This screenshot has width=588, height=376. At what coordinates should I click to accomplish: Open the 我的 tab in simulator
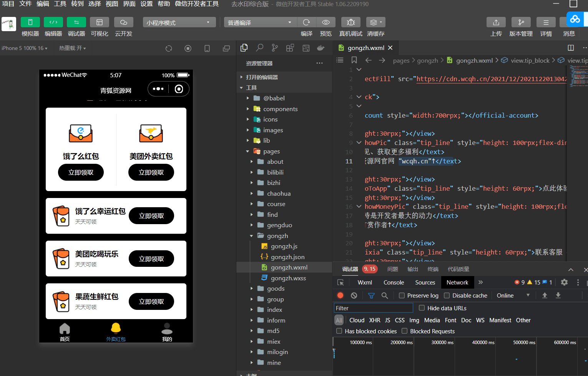pyautogui.click(x=167, y=332)
